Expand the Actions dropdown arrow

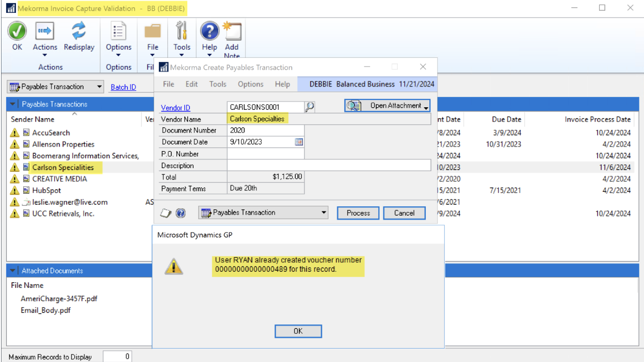(45, 55)
